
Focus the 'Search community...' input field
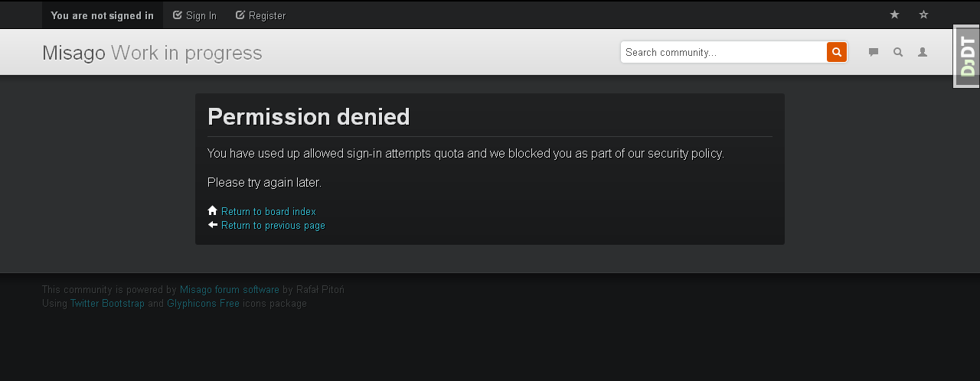724,52
